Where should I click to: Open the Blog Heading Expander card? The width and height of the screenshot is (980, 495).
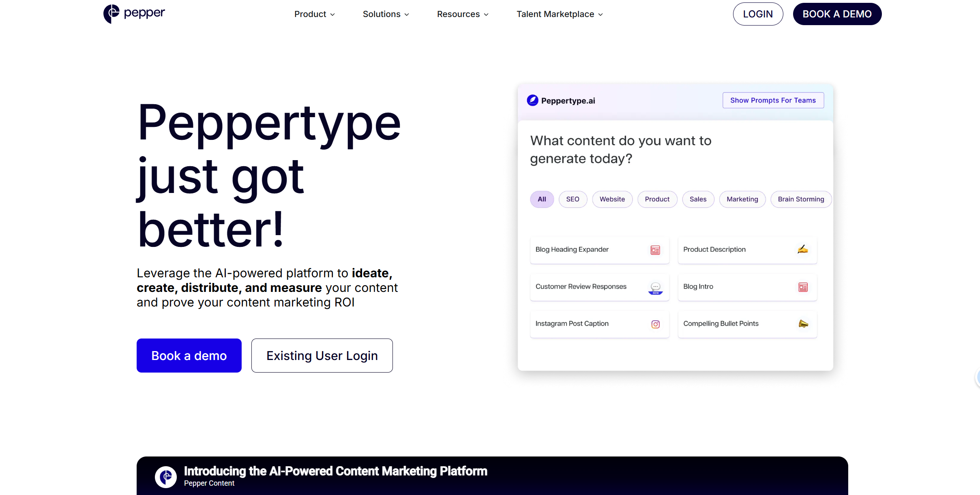pyautogui.click(x=600, y=250)
